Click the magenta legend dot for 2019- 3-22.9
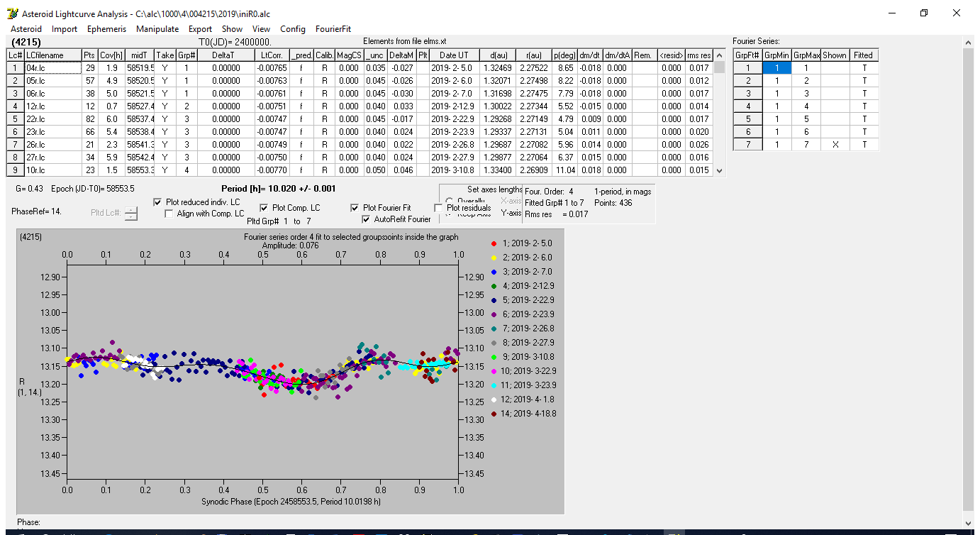The width and height of the screenshot is (980, 535). click(x=494, y=371)
